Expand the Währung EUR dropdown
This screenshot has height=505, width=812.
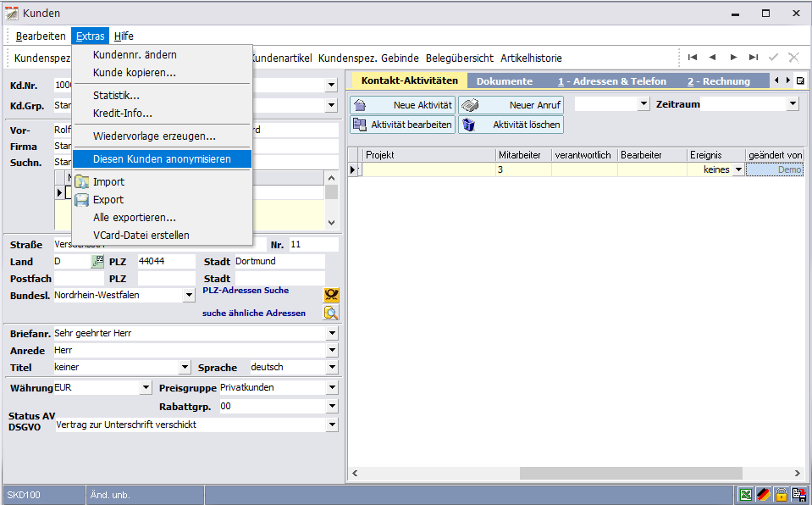146,387
